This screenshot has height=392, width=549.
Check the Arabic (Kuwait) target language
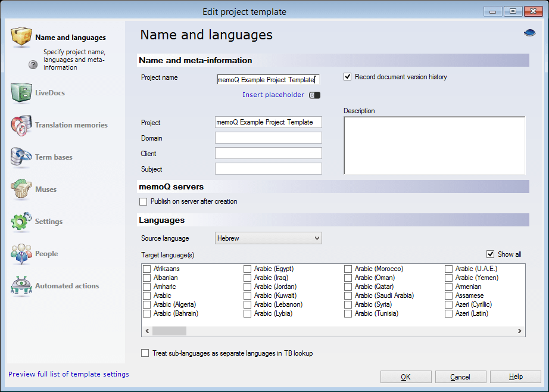click(x=248, y=295)
